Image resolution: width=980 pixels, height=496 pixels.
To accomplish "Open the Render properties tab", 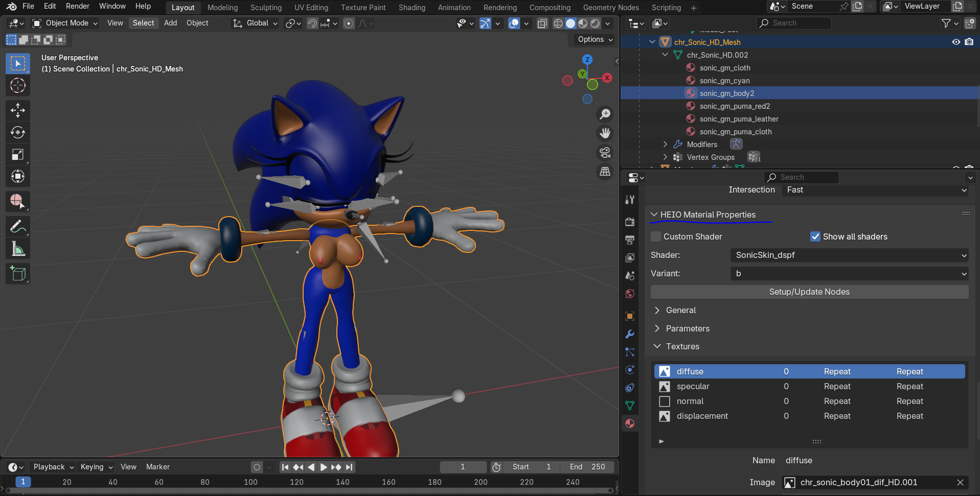I will tap(630, 222).
